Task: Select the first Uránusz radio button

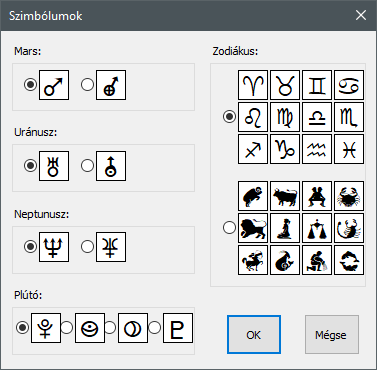Action: (30, 166)
